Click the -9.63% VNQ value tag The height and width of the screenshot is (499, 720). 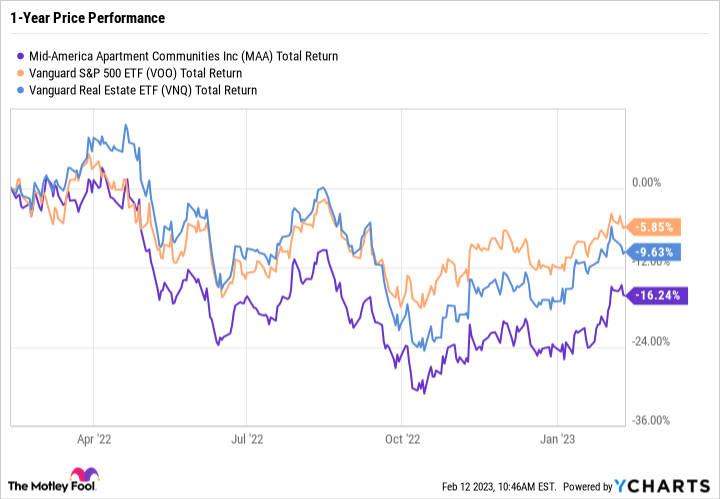pos(653,252)
